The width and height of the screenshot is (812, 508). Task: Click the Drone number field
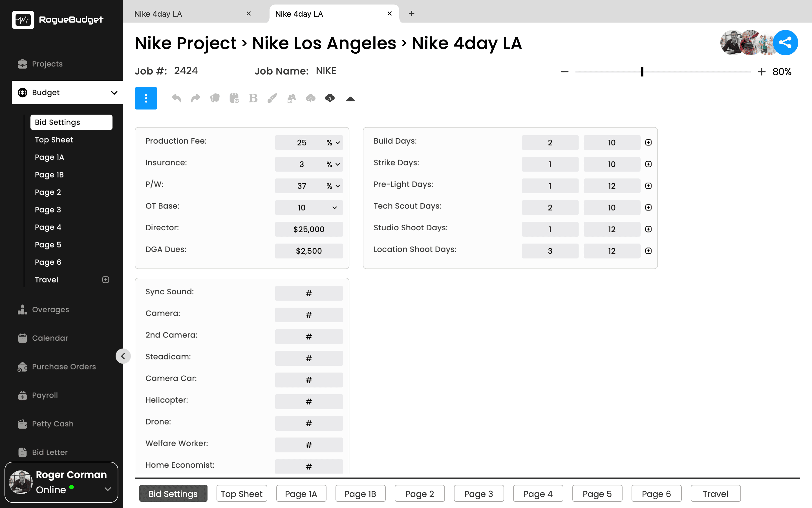(x=309, y=423)
